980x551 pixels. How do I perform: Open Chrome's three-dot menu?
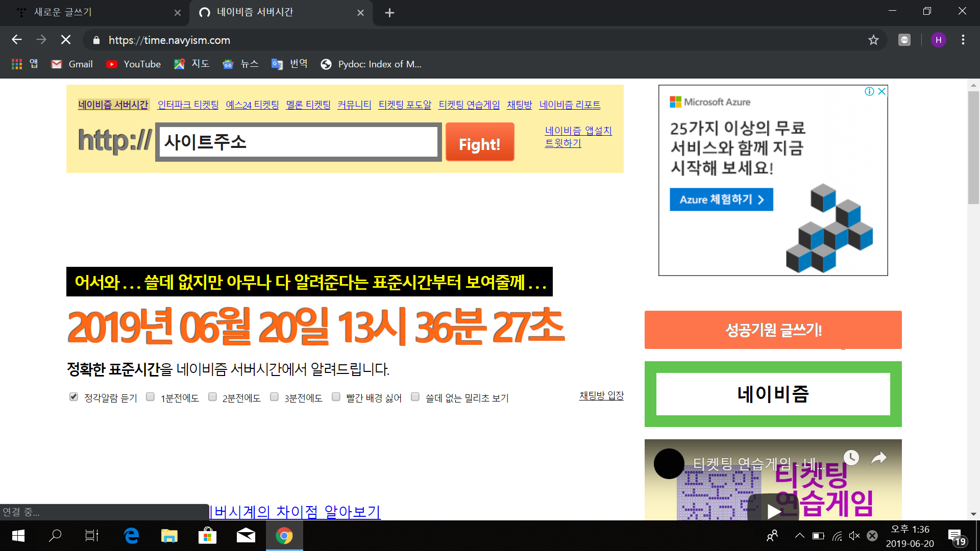point(963,40)
